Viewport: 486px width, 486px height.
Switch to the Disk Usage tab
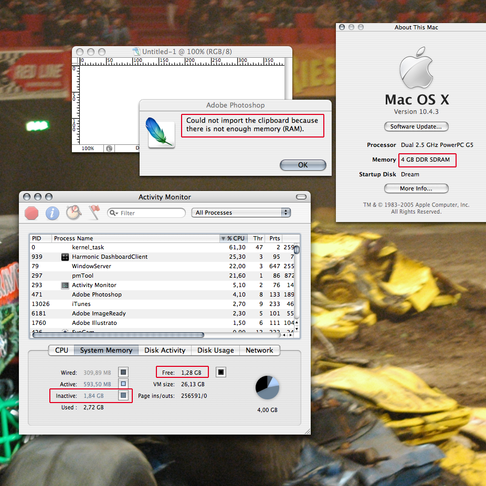tap(215, 350)
